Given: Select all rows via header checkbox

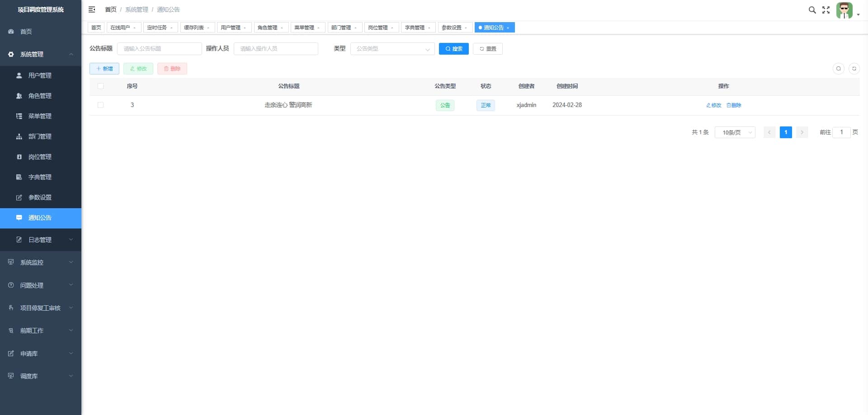Looking at the screenshot, I should (x=100, y=86).
